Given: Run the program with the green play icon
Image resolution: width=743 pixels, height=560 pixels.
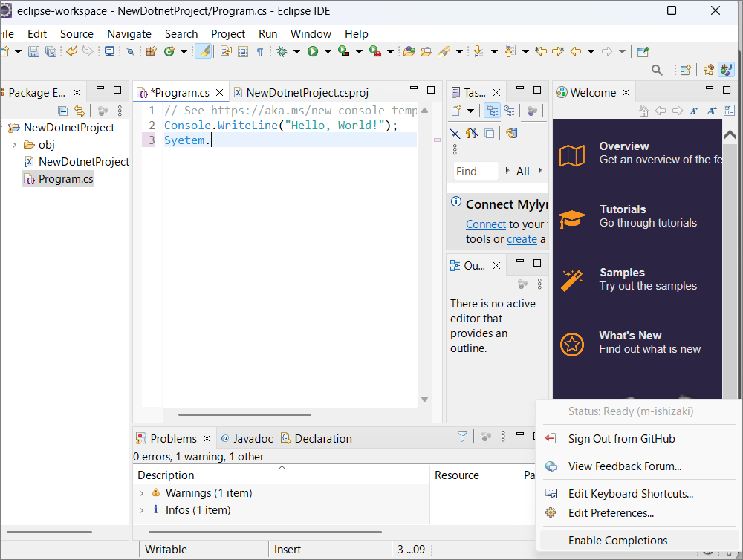Looking at the screenshot, I should [313, 51].
